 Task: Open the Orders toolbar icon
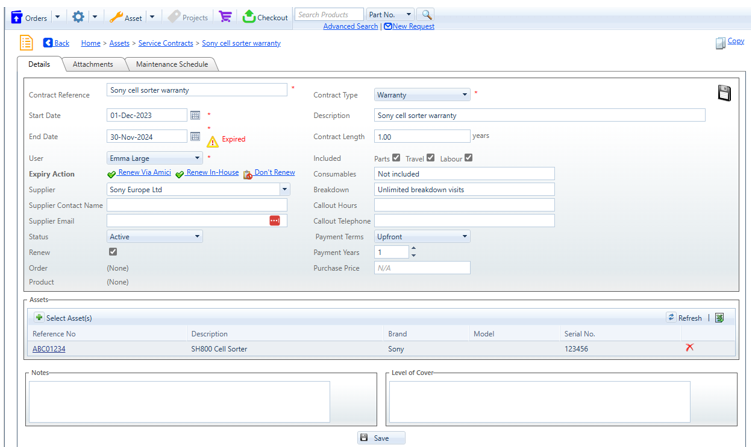click(17, 17)
